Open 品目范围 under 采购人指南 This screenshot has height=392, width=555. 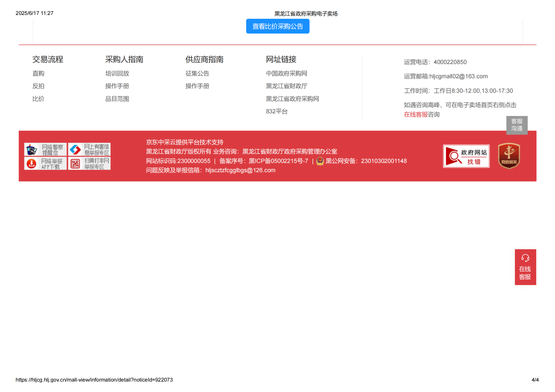(117, 99)
